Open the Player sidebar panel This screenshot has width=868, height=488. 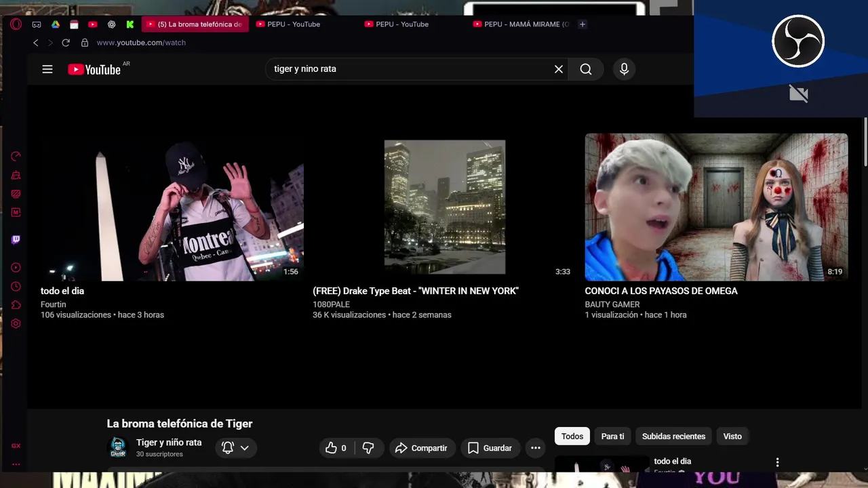pyautogui.click(x=16, y=268)
